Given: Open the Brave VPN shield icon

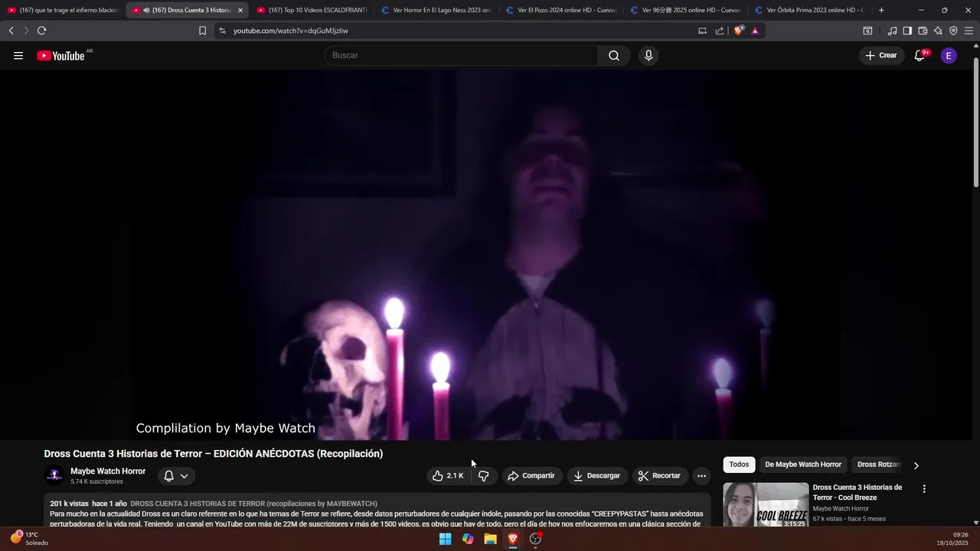Looking at the screenshot, I should pyautogui.click(x=953, y=31).
